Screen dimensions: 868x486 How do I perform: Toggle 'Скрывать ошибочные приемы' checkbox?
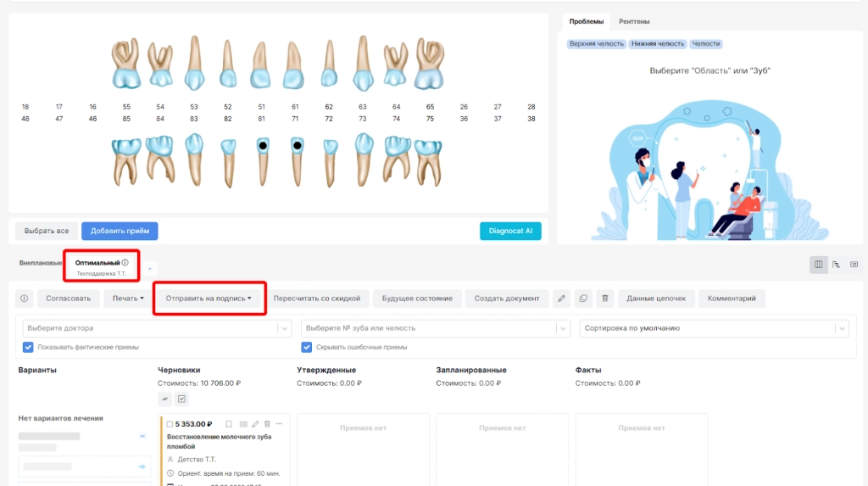coord(307,347)
